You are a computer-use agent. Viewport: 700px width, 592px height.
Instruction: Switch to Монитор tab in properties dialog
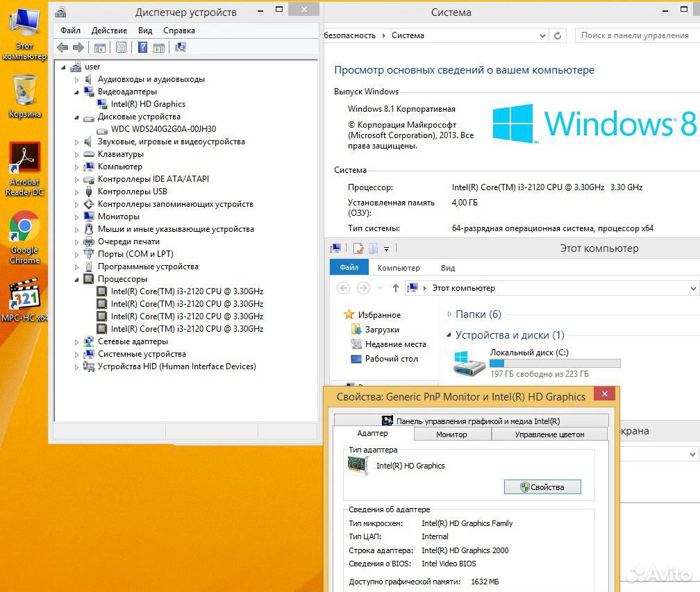[x=452, y=434]
